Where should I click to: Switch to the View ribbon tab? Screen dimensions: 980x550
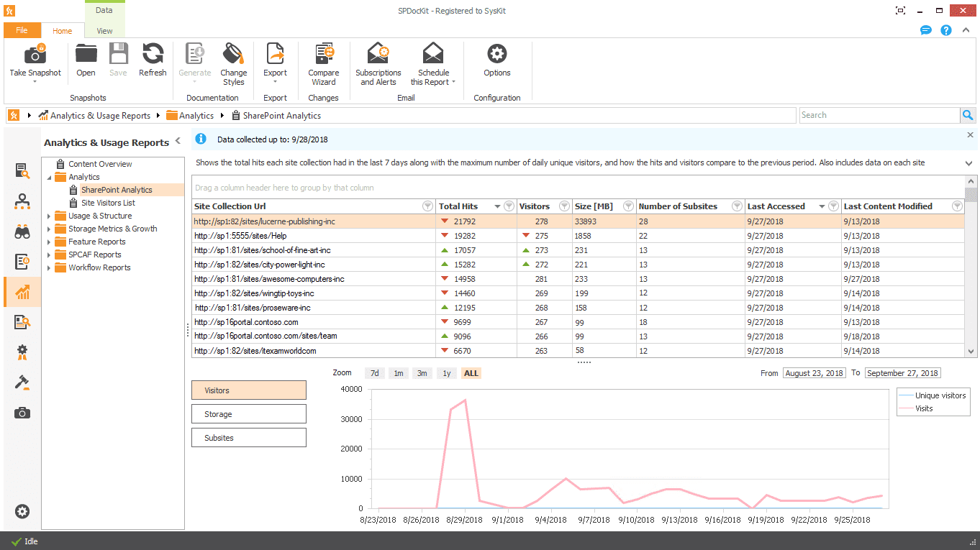tap(104, 31)
